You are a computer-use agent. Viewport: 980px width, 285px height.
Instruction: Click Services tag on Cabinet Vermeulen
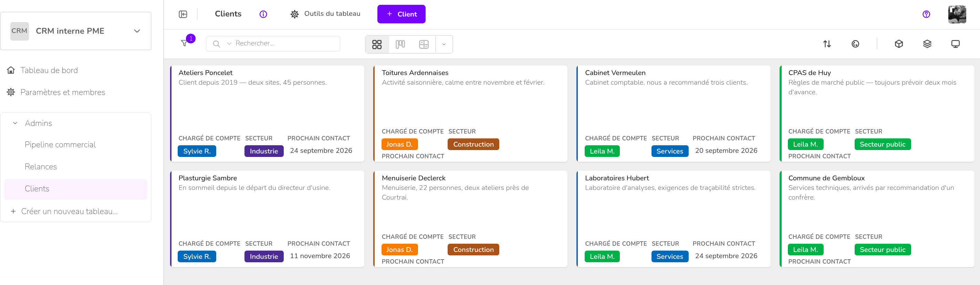click(669, 151)
